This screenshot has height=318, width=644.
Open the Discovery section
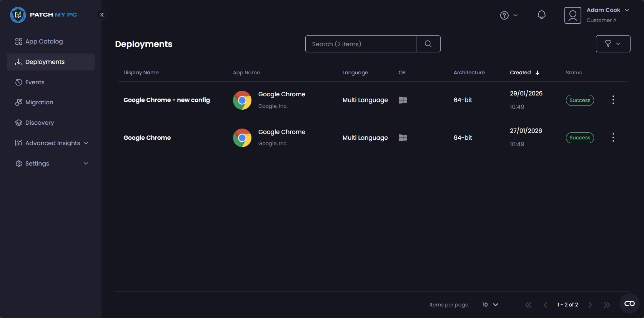coord(39,123)
